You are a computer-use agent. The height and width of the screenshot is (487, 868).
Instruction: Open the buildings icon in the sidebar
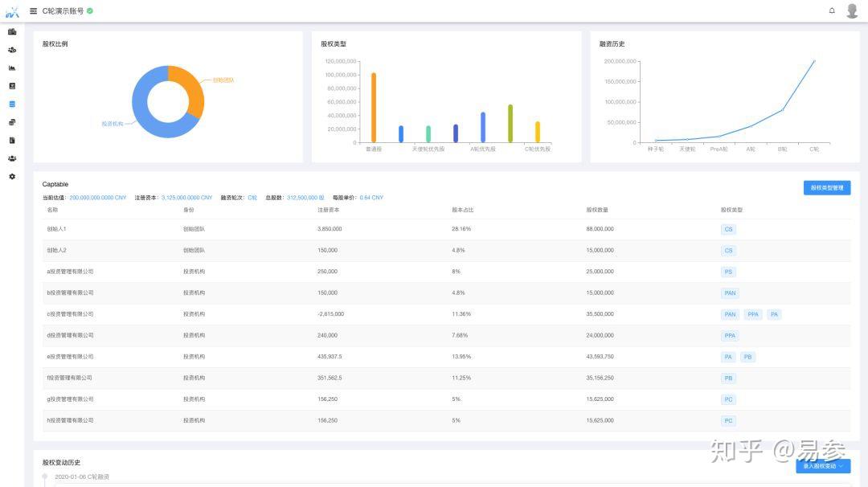point(12,31)
